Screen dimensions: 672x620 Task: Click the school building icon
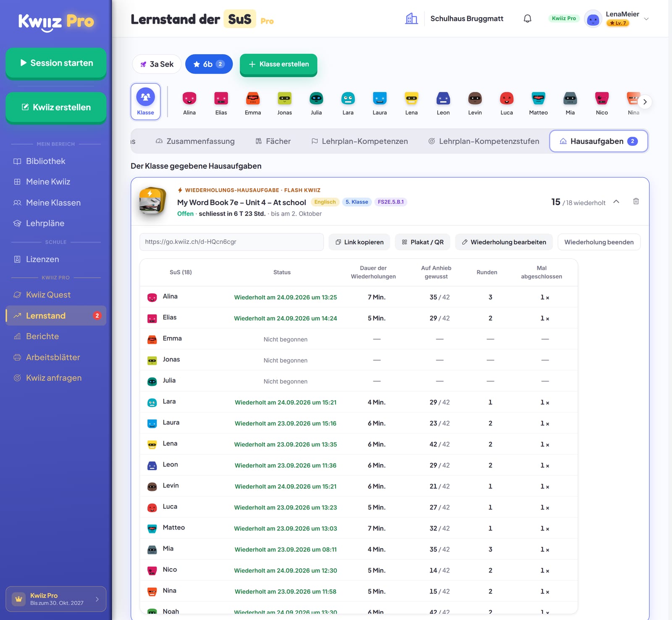click(x=411, y=18)
